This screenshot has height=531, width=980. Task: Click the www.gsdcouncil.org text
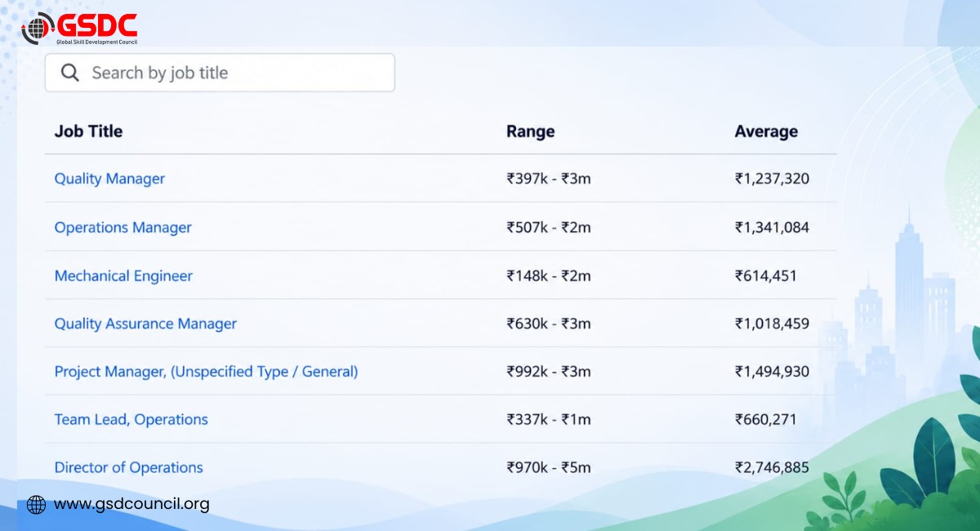click(131, 504)
